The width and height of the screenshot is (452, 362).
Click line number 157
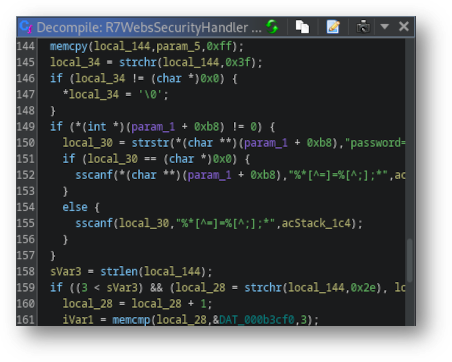pyautogui.click(x=26, y=256)
